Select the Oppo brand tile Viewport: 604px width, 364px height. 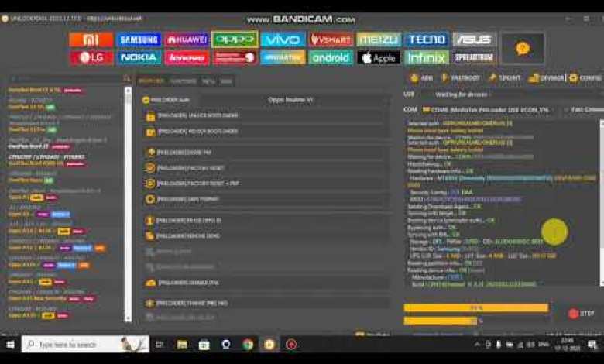tap(235, 39)
